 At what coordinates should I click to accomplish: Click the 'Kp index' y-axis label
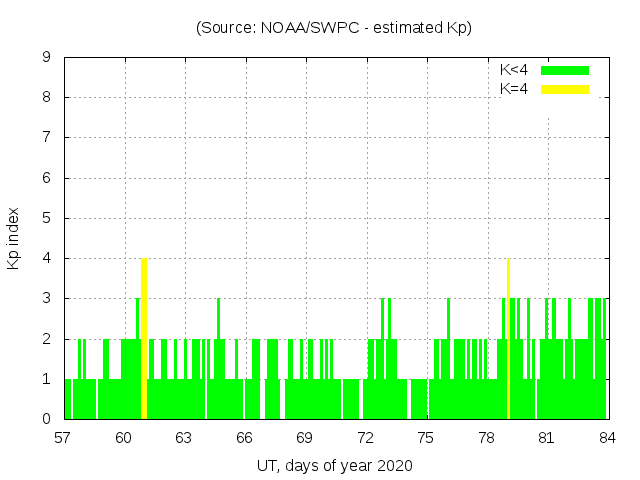(14, 238)
